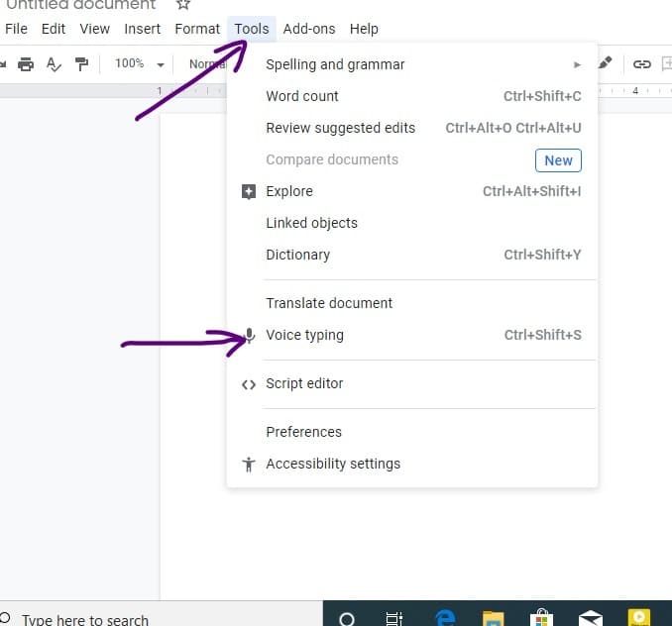Open Microsoft Edge from the taskbar
This screenshot has width=672, height=626.
[x=445, y=617]
